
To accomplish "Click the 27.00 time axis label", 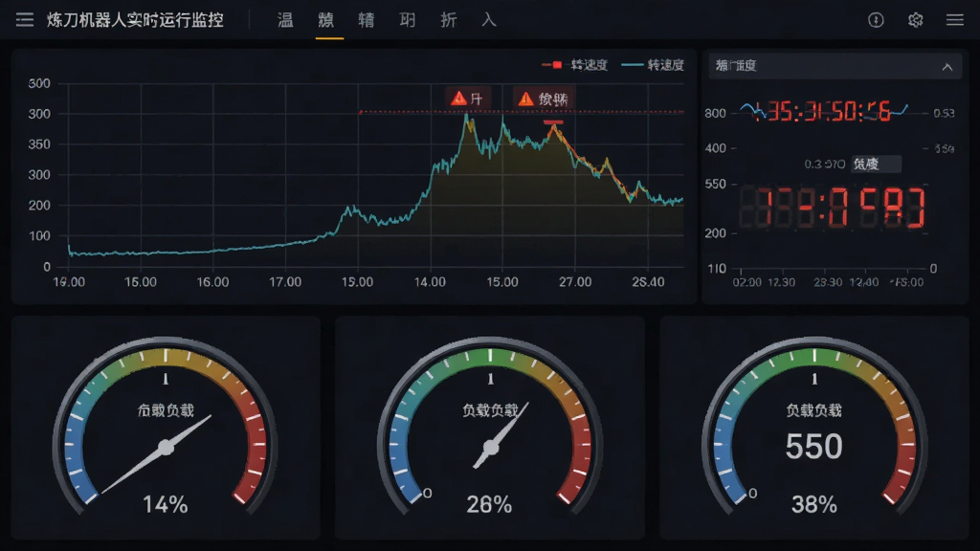I will (575, 282).
